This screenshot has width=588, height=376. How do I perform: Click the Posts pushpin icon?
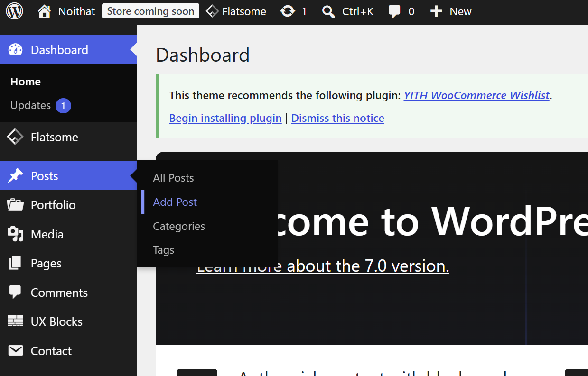[15, 176]
